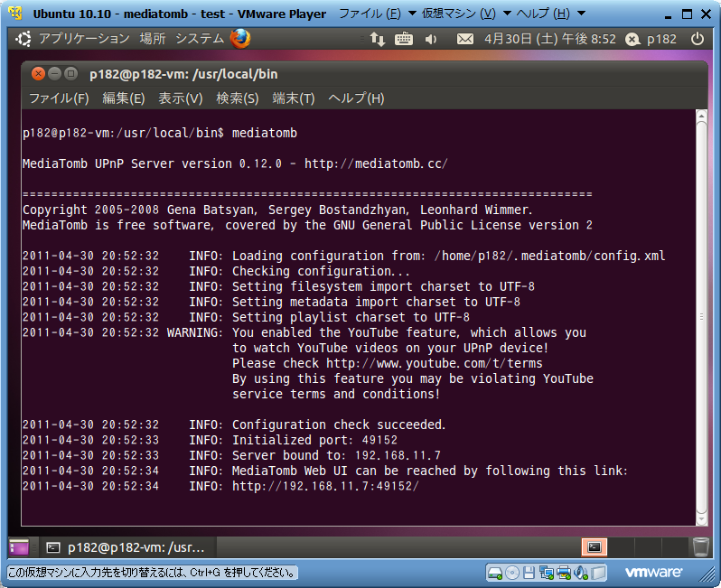Click 'Checking configuration...' line
The height and width of the screenshot is (588, 721).
click(321, 272)
